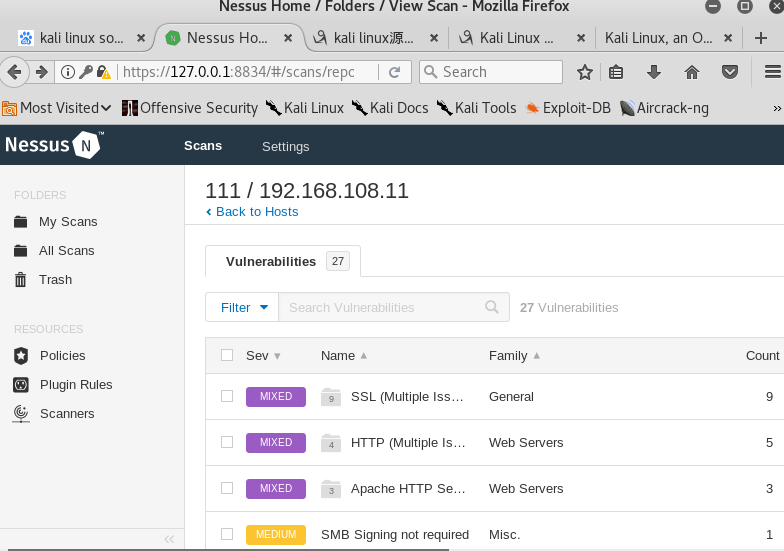Click saved password key icon in address bar
Viewport: 784px width, 551px height.
click(86, 72)
